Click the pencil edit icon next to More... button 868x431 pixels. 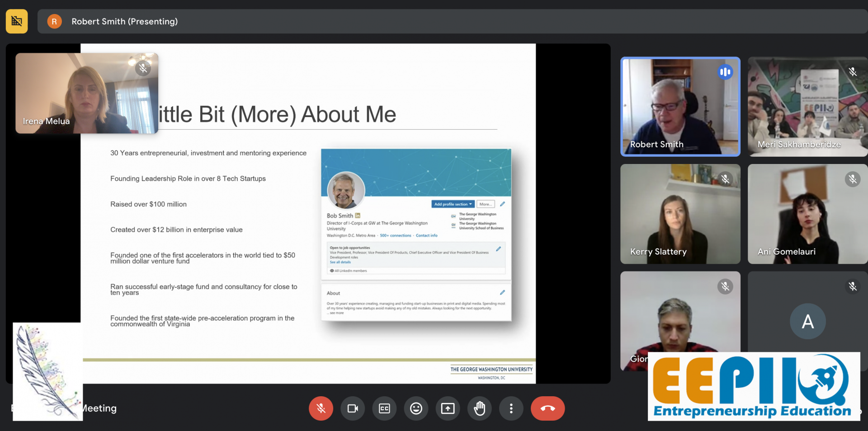click(502, 204)
